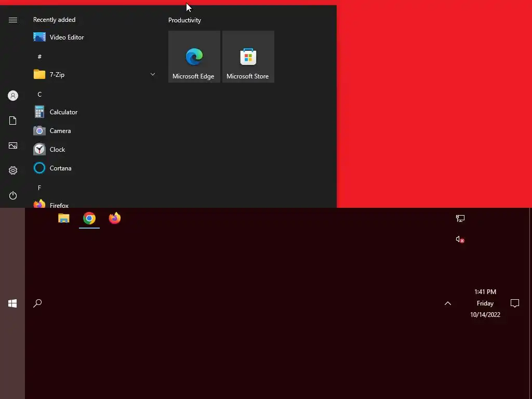Screen dimensions: 532x399
Task: Open taskbar search magnifier
Action: (x=37, y=303)
